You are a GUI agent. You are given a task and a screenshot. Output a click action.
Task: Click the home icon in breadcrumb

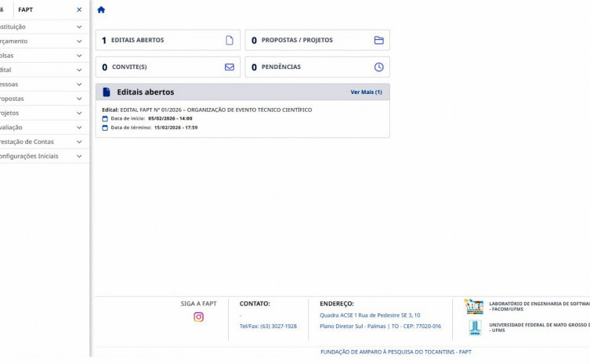click(101, 10)
